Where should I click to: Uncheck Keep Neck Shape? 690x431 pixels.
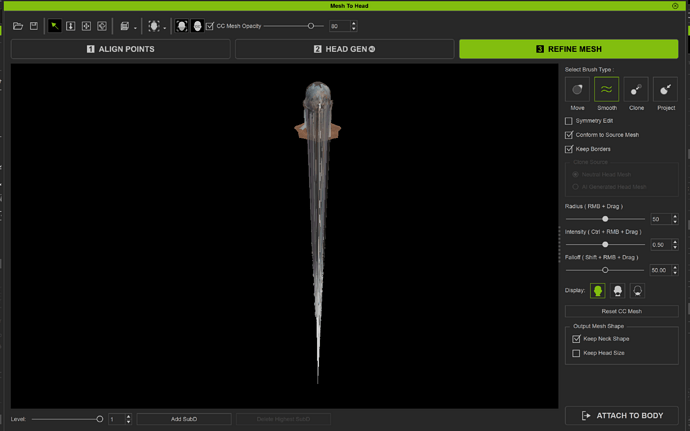pos(576,339)
